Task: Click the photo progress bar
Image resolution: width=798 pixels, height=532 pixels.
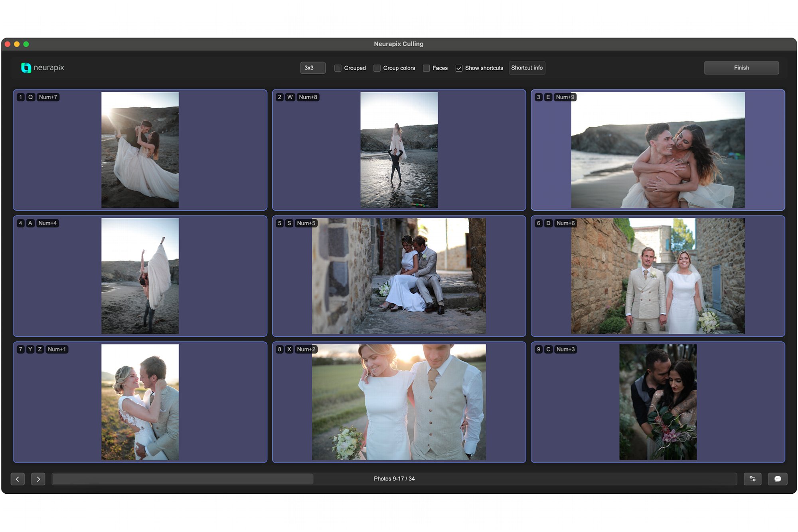Action: click(x=394, y=479)
